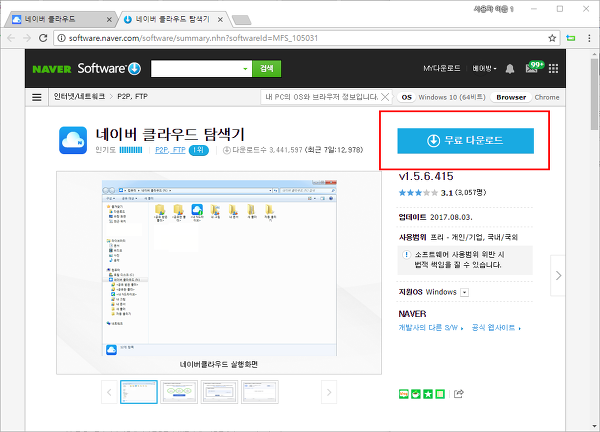Click the 네이버 클라우드 탐색기 app icon
The width and height of the screenshot is (600, 432).
click(x=73, y=140)
